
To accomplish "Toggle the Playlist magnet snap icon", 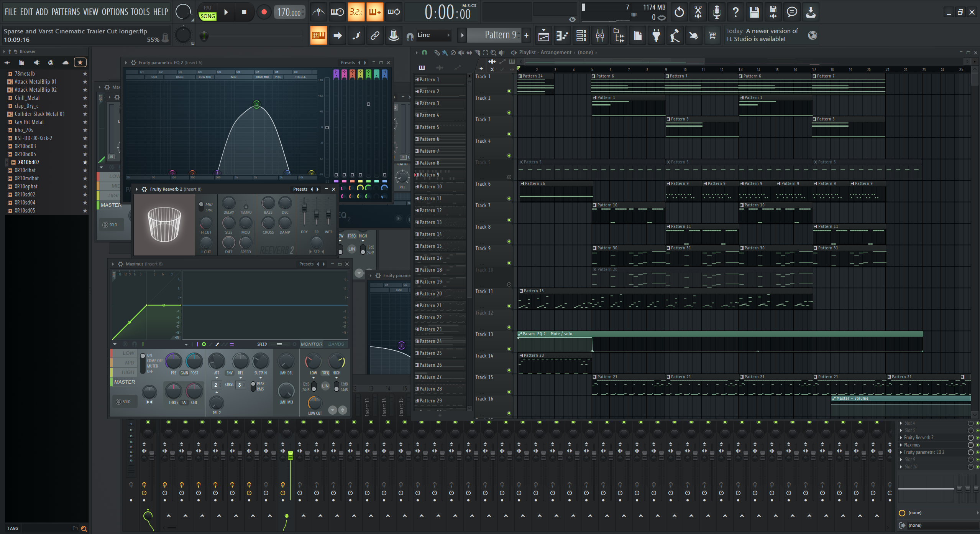I will 424,53.
